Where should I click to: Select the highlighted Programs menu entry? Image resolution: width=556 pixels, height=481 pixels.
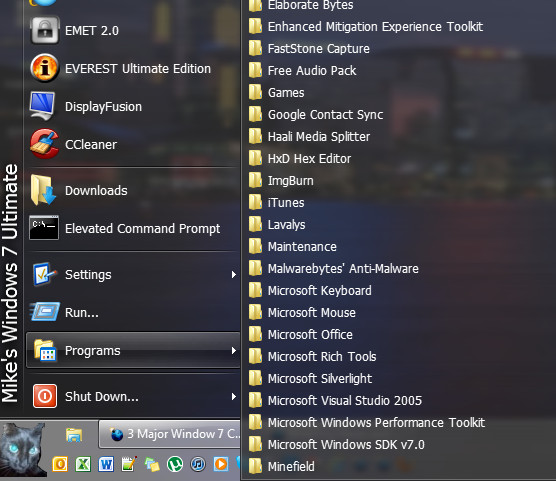pos(133,350)
